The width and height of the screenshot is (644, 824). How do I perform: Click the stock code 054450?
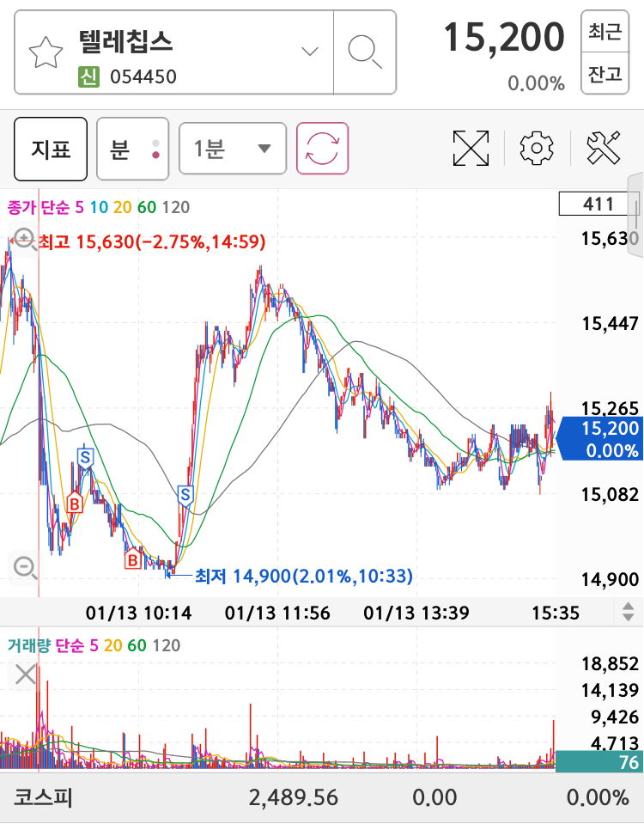tap(143, 76)
